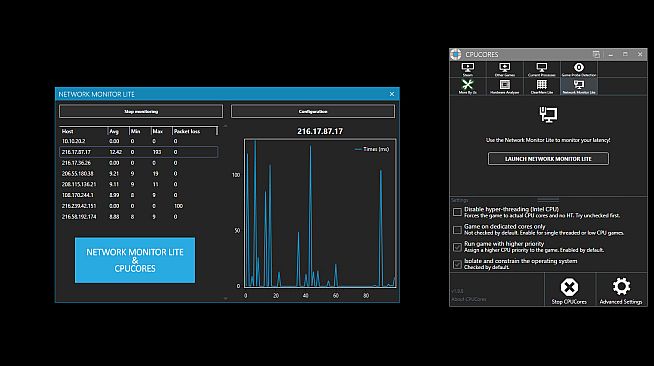Maximize the CPUCores window

(x=625, y=54)
